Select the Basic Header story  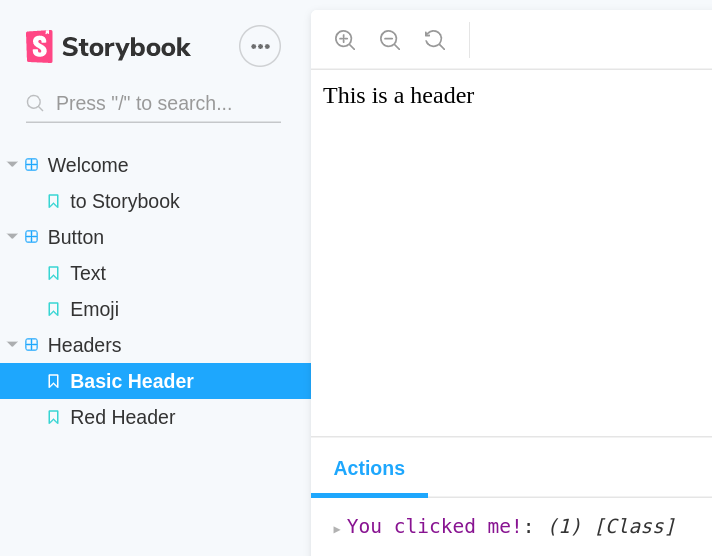[x=155, y=381]
